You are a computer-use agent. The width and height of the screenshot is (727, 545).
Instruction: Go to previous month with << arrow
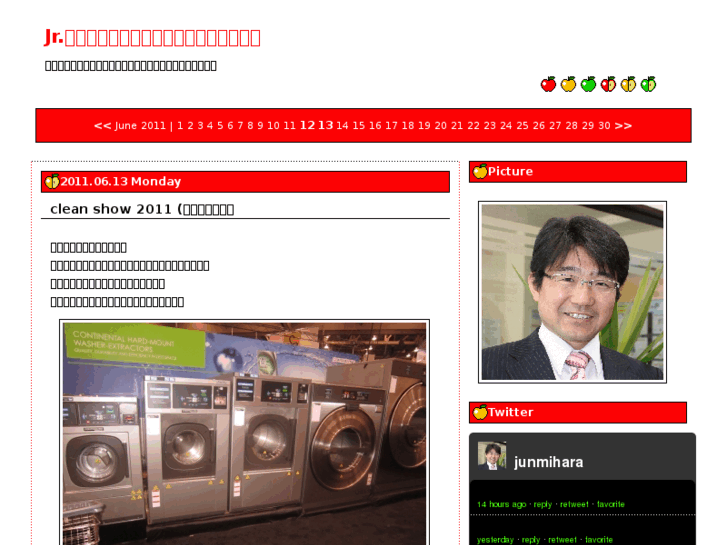(102, 126)
